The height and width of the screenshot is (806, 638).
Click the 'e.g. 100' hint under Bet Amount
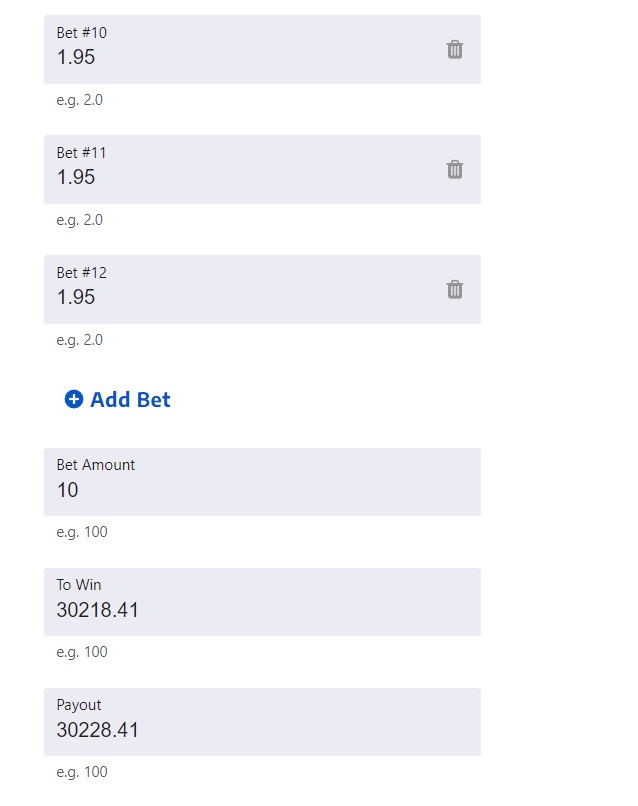coord(82,532)
